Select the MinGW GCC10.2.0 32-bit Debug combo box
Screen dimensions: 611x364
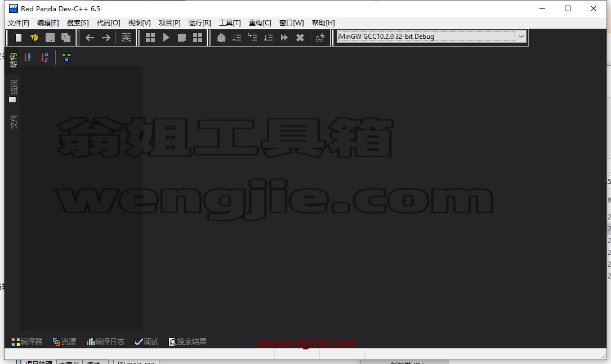[431, 37]
